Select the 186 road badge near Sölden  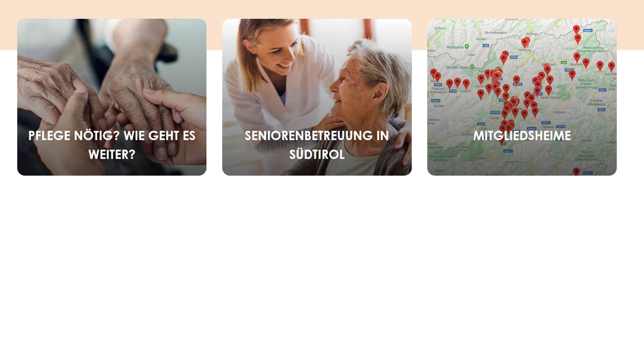coord(486,45)
